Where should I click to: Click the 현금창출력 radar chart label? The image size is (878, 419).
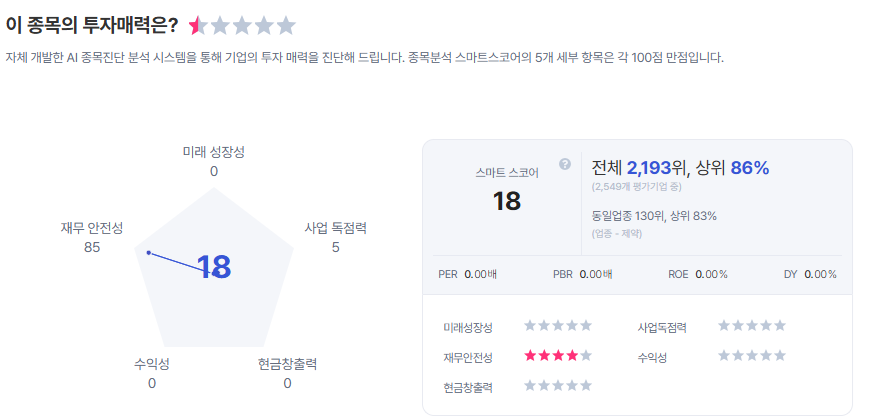(x=287, y=363)
